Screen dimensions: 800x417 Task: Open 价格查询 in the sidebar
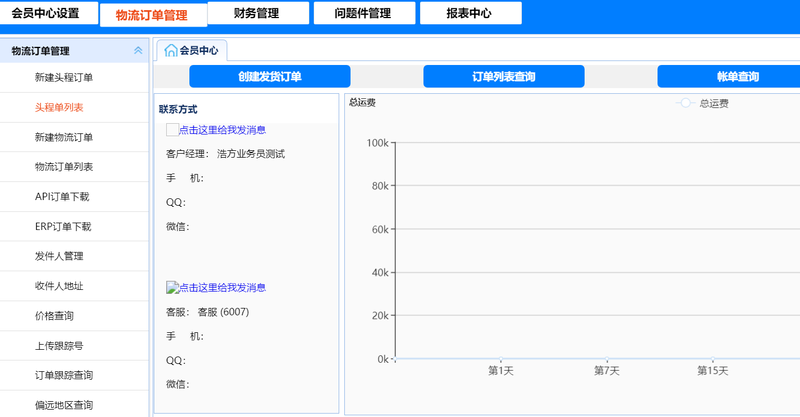[54, 316]
